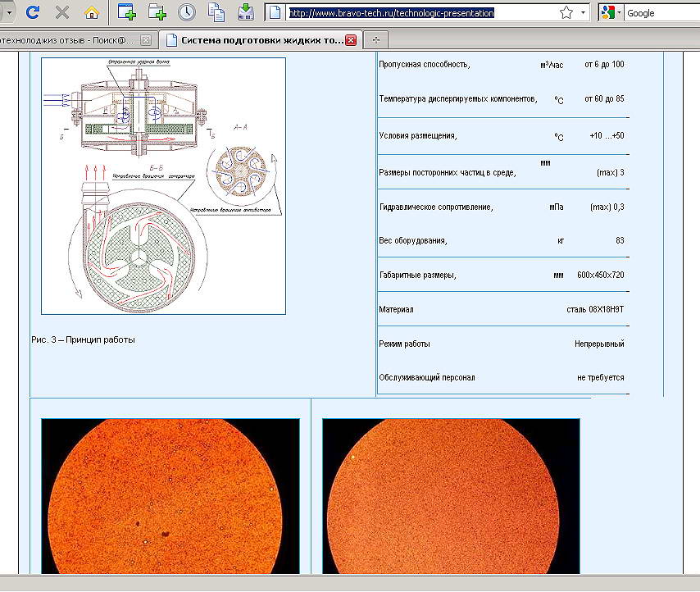The height and width of the screenshot is (592, 700).
Task: Click the text Режим работы
Action: coord(404,344)
